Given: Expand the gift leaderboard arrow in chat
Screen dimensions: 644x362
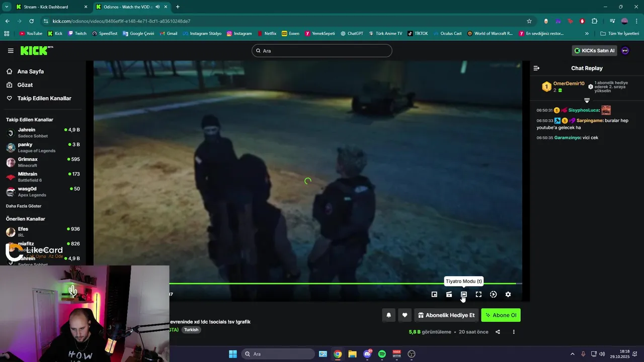Looking at the screenshot, I should click(587, 101).
